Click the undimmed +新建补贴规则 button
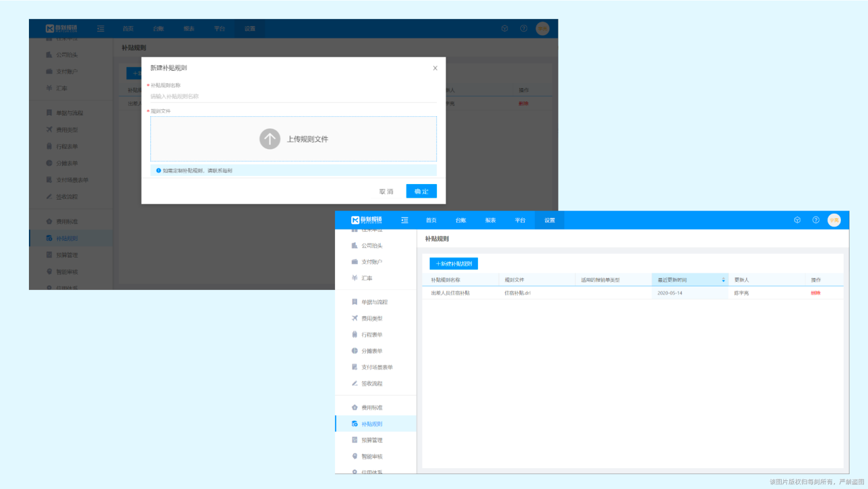Image resolution: width=868 pixels, height=489 pixels. (x=454, y=264)
